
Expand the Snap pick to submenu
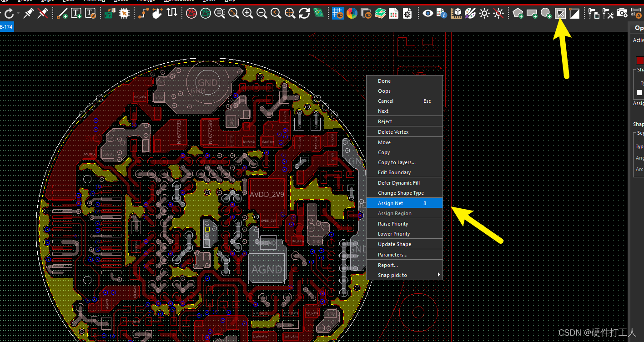pos(405,275)
